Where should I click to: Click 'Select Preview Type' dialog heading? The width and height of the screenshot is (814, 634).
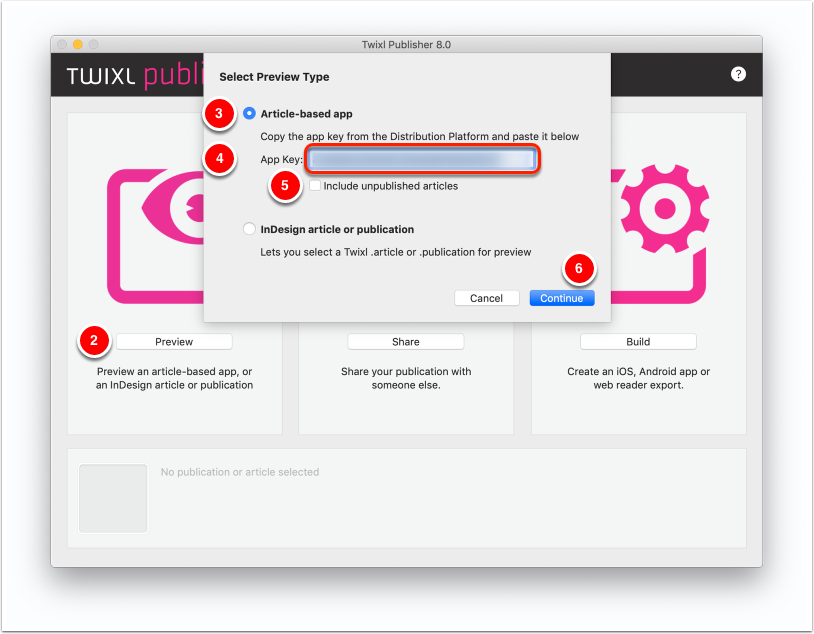[274, 77]
